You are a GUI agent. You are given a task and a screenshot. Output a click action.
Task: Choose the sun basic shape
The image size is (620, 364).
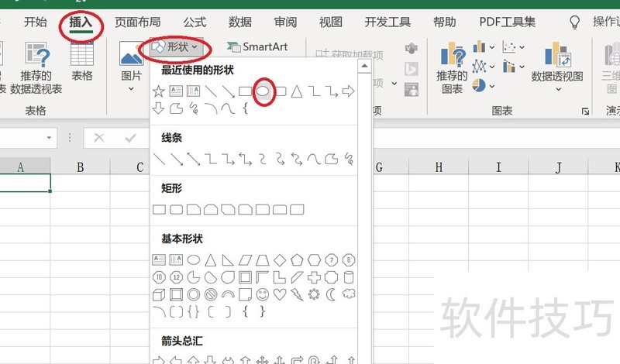315,294
